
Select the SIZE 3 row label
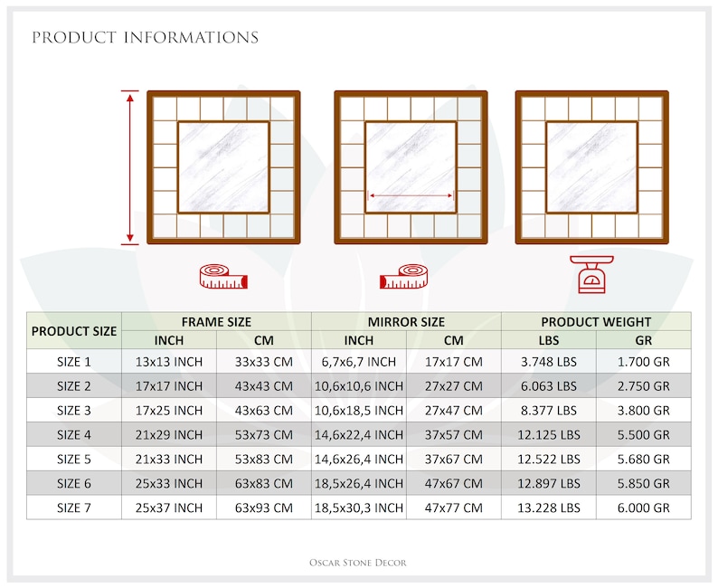point(74,411)
